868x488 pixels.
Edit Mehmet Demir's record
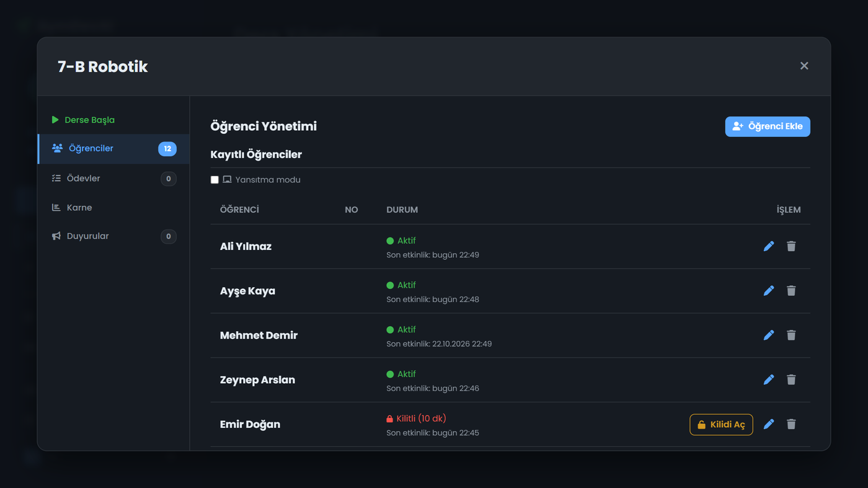(x=769, y=335)
